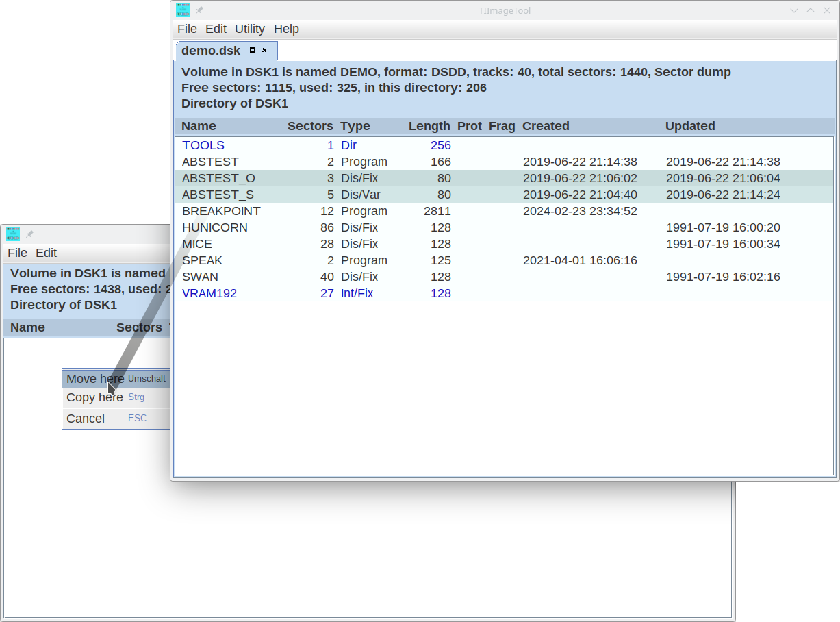The width and height of the screenshot is (840, 622).
Task: Click the pin icon in the front window title bar
Action: click(x=200, y=10)
